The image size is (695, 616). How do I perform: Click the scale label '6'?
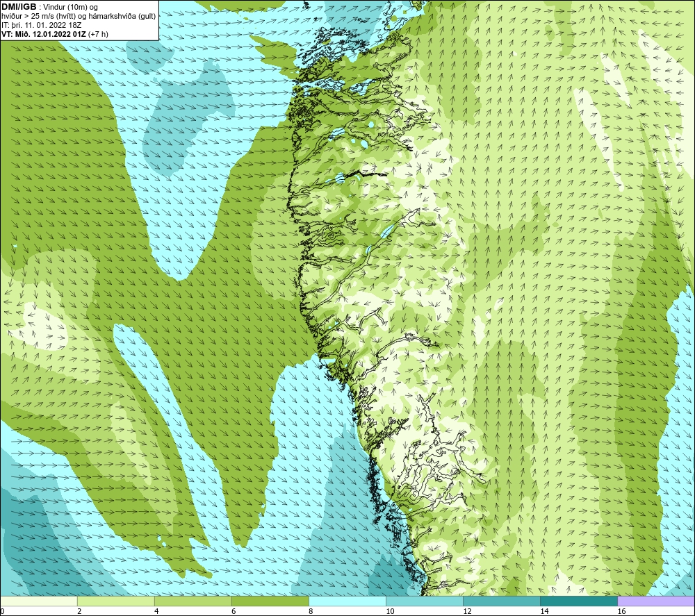point(234,612)
